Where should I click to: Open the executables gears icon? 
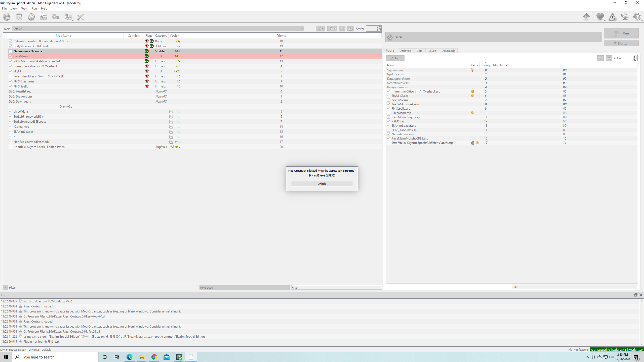coord(56,17)
